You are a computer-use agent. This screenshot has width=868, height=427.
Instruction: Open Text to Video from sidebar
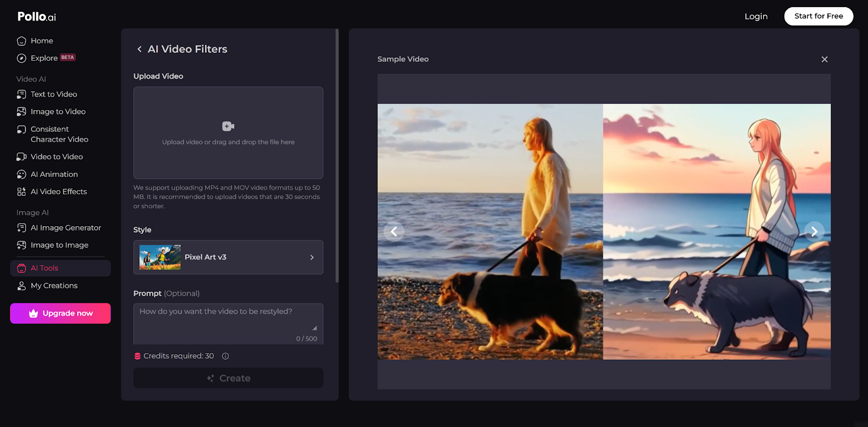pyautogui.click(x=54, y=94)
